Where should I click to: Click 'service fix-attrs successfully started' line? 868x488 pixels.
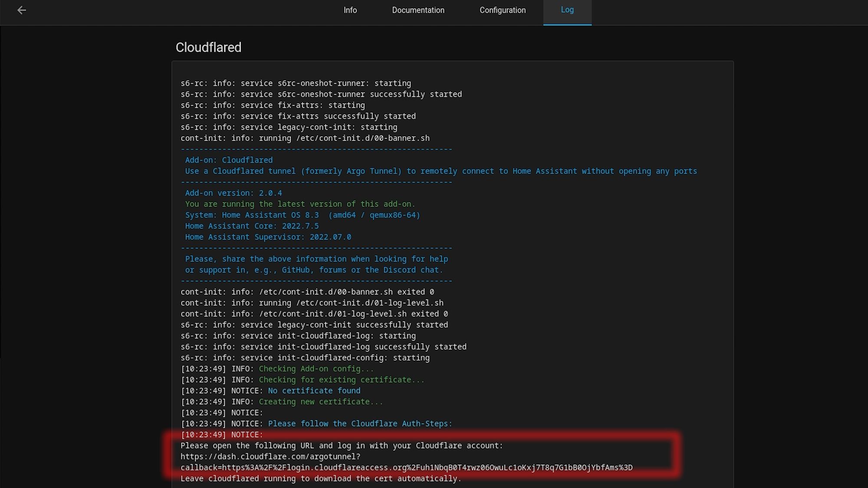(x=298, y=116)
